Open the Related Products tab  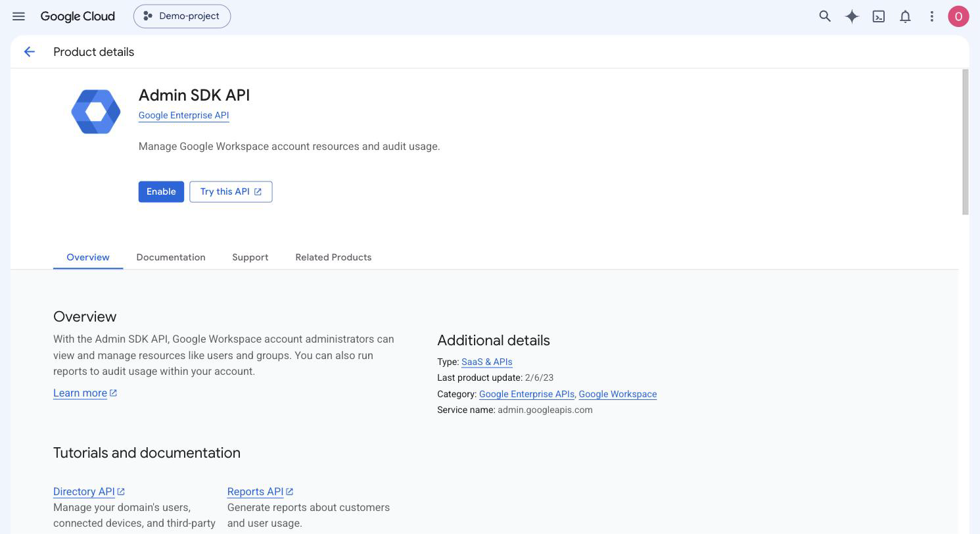pyautogui.click(x=333, y=257)
